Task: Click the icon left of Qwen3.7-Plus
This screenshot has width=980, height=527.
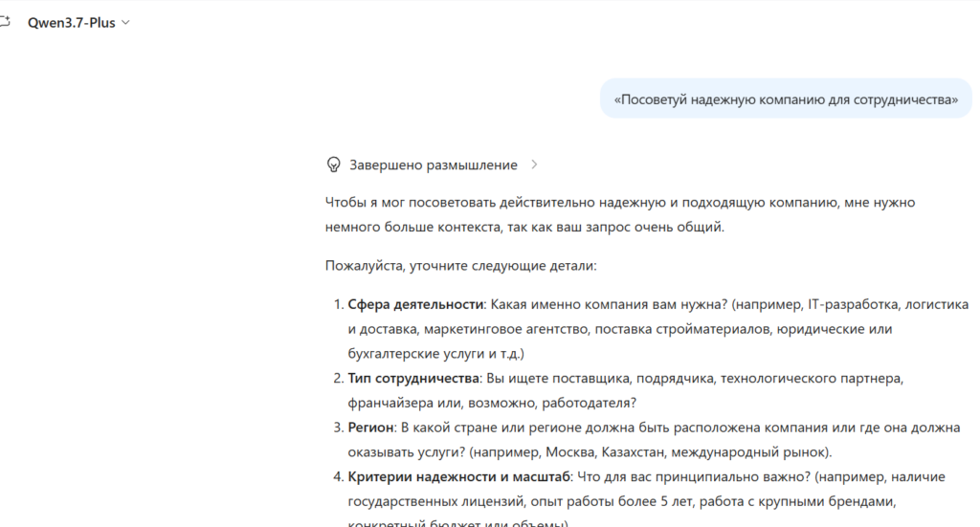Action: pos(5,23)
